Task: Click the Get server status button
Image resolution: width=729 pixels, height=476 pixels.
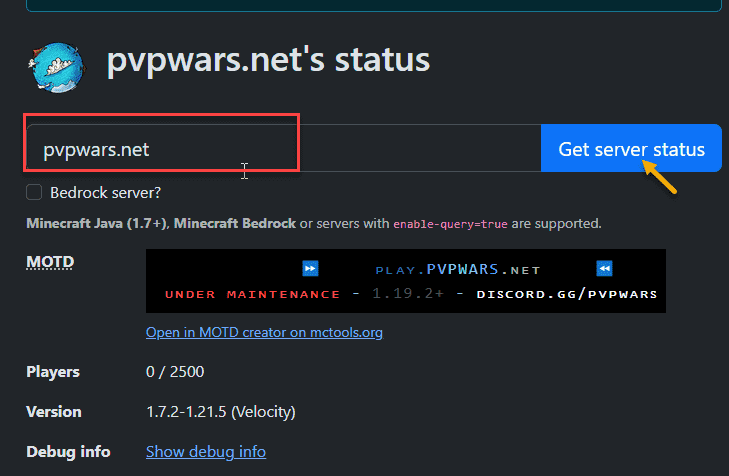Action: [x=631, y=148]
